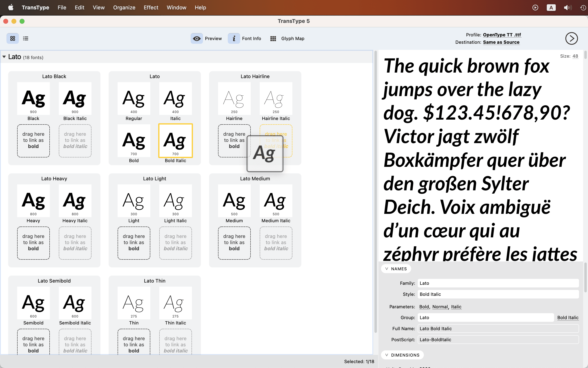The width and height of the screenshot is (588, 368).
Task: Click the convert arrow button
Action: tap(571, 38)
